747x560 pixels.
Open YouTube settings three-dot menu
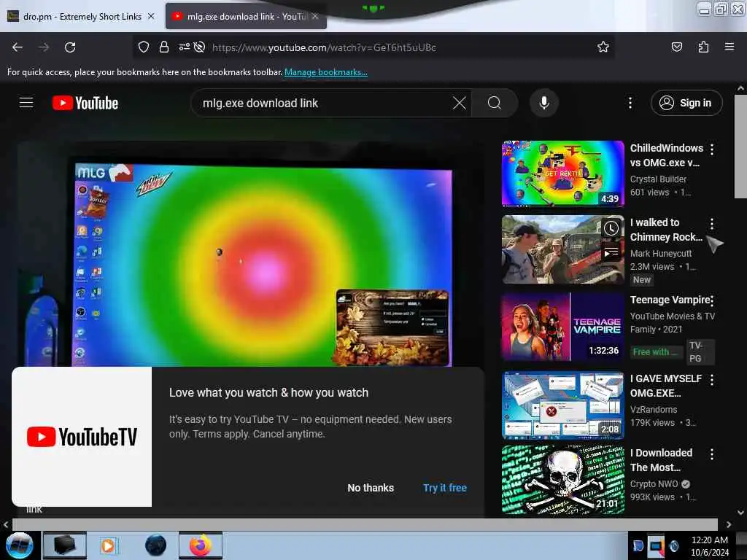(630, 103)
